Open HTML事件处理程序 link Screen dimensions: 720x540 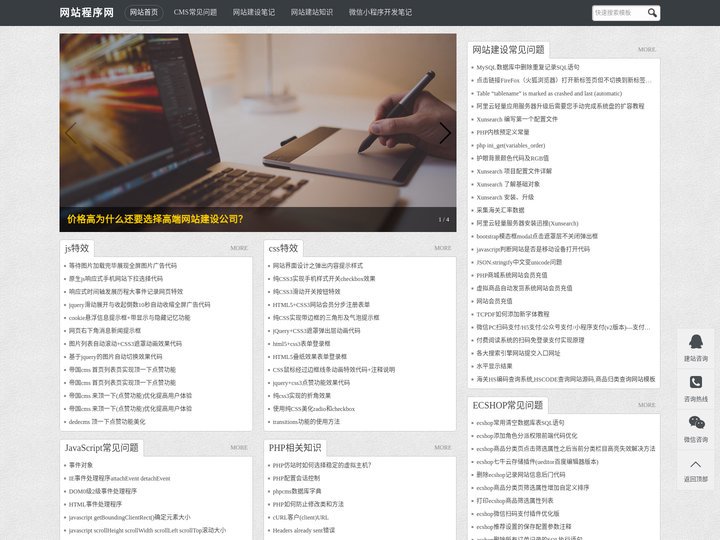point(96,504)
